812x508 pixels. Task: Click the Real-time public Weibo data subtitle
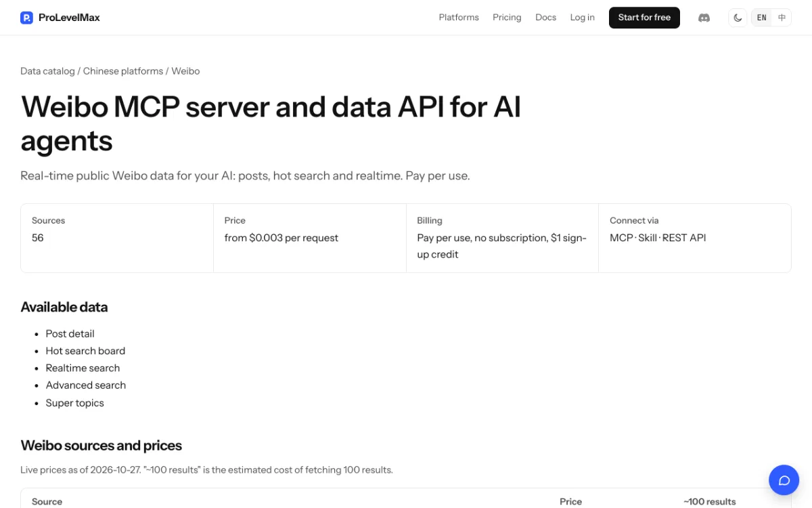click(245, 176)
